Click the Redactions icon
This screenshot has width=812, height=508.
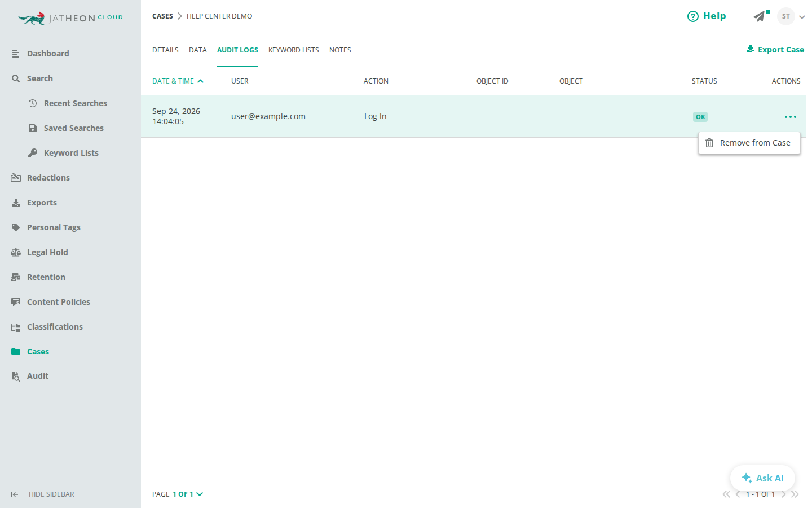coord(16,178)
